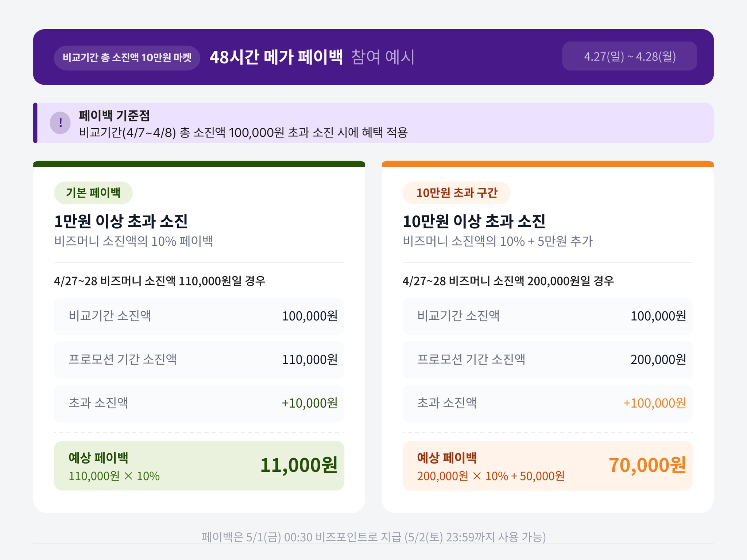Click the exclamation mark notice icon
747x560 pixels.
60,123
